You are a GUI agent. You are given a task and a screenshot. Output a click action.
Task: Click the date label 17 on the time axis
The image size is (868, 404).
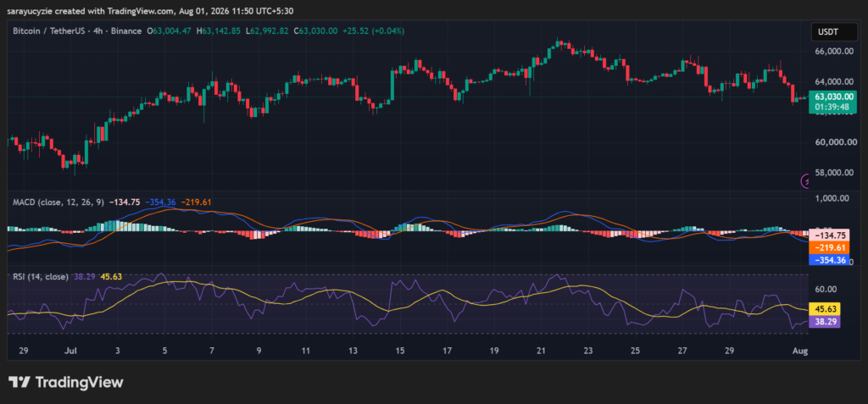coord(447,351)
